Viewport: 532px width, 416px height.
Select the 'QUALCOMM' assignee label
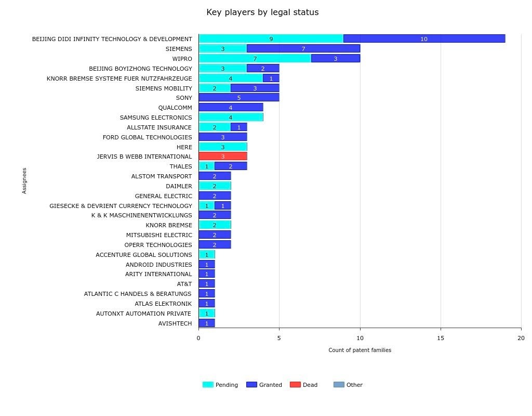pyautogui.click(x=175, y=108)
